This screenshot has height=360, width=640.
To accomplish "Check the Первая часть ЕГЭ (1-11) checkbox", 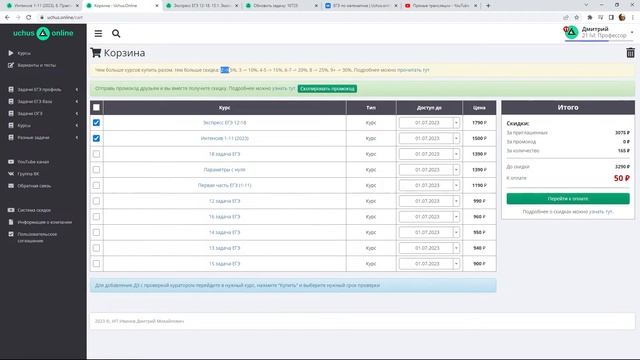I will [96, 185].
